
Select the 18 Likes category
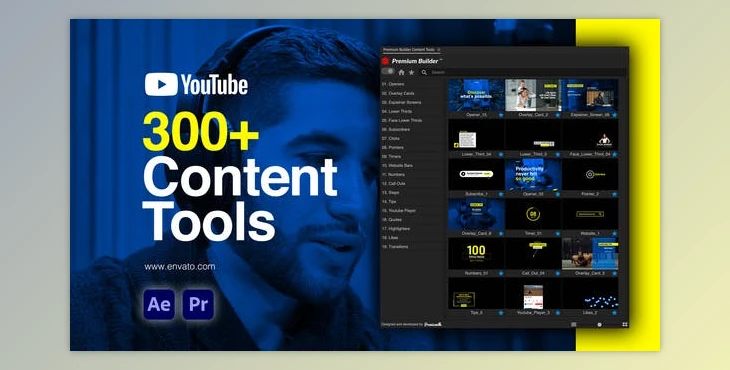point(390,238)
